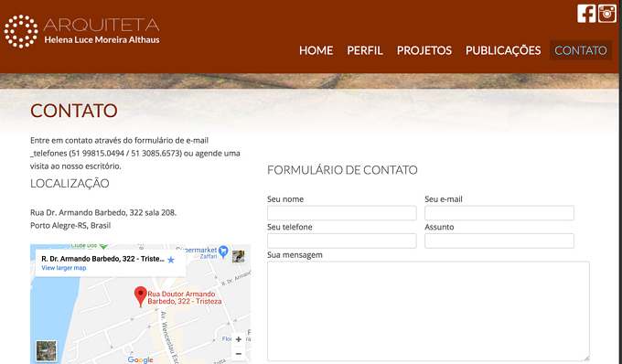Focus the Seu nome input field
Screen dimensions: 622x364
(341, 213)
